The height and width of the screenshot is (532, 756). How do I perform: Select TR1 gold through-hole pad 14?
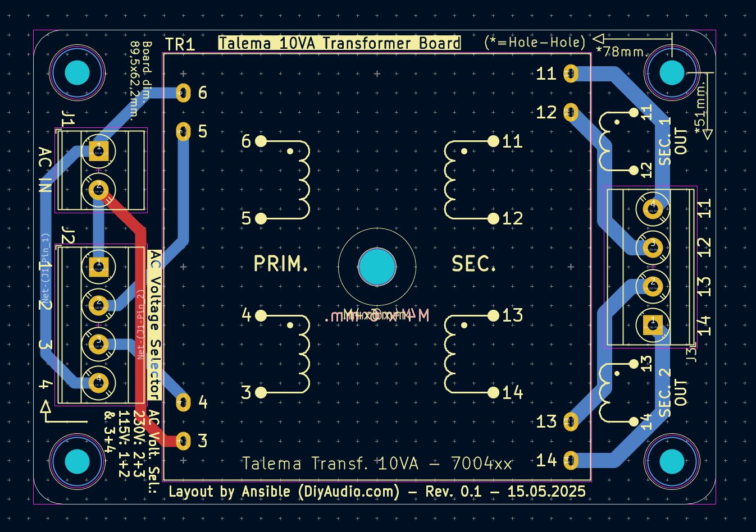pyautogui.click(x=571, y=461)
